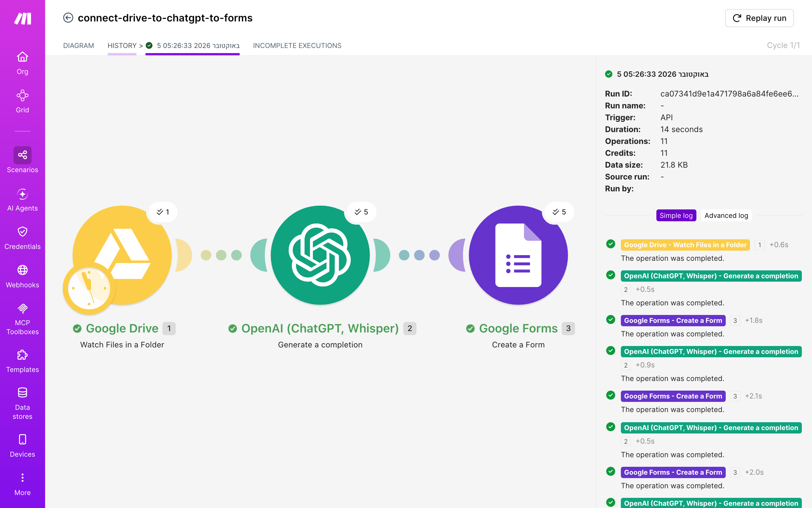Screen dimensions: 812x508
Task: Open Webhooks section
Action: (23, 277)
